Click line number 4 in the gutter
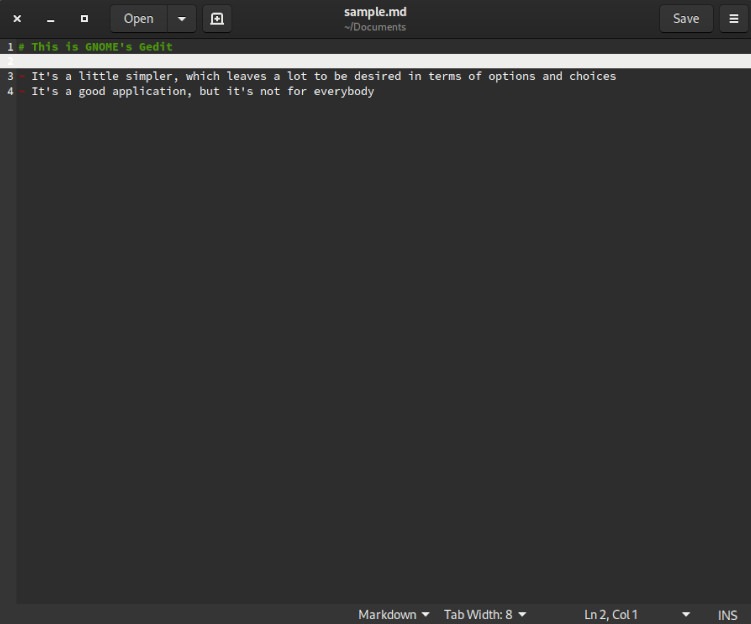Viewport: 751px width, 624px height. 10,91
